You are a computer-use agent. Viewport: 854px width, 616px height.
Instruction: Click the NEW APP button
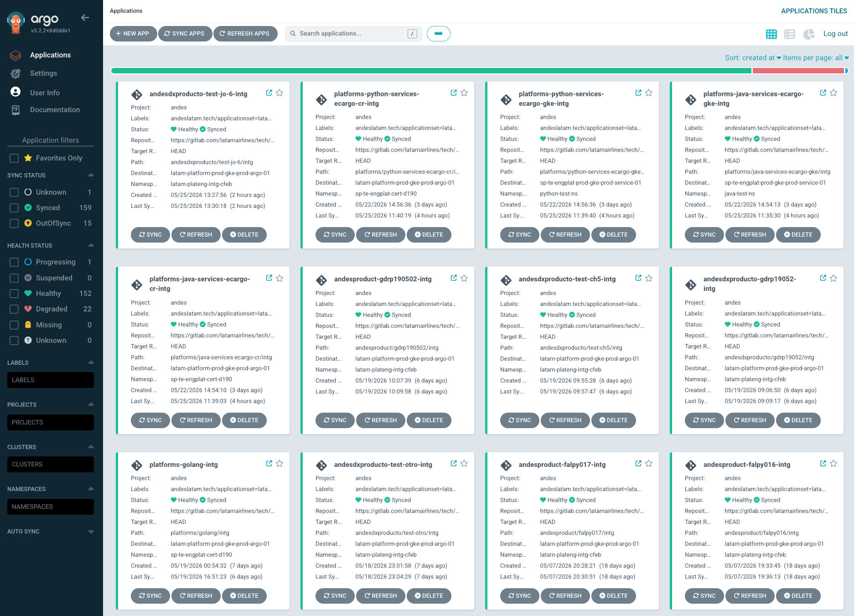tap(133, 34)
